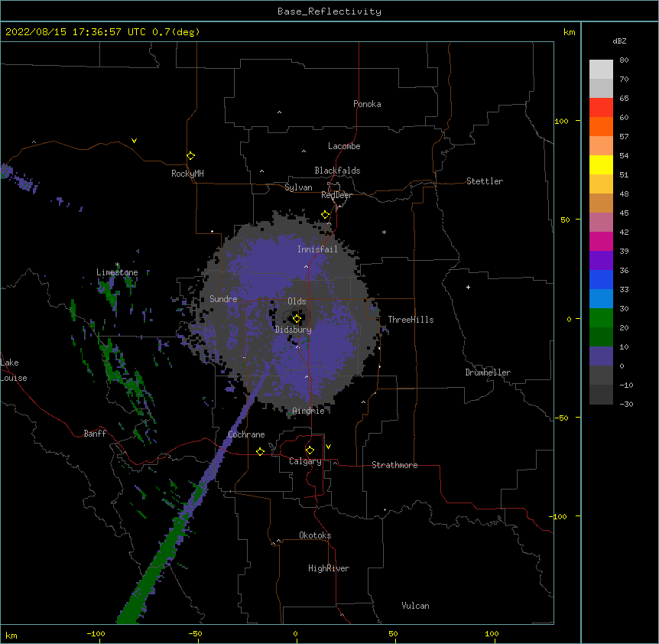Click the dBZ legend heading
The height and width of the screenshot is (644, 659).
click(619, 41)
